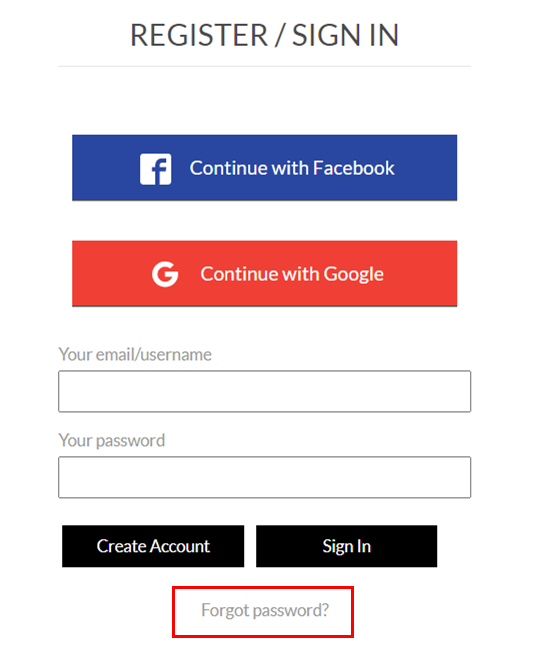Image resolution: width=544 pixels, height=649 pixels.
Task: Open the Forgot password? link
Action: point(265,611)
